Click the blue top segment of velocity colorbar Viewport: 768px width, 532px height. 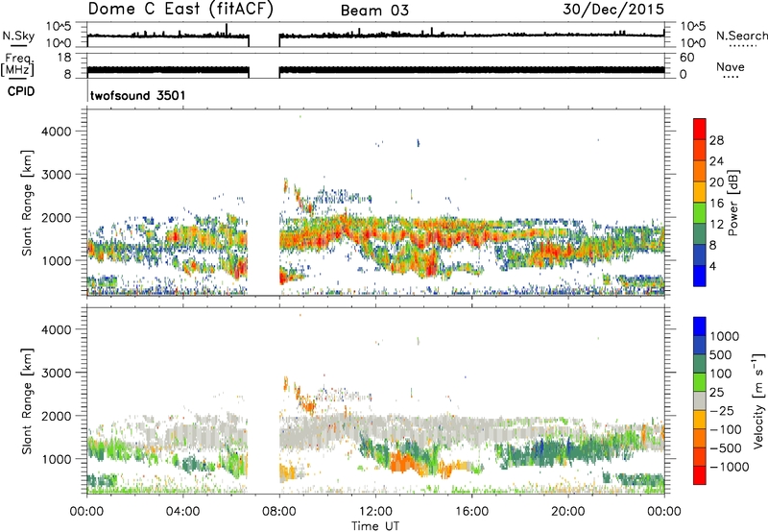[700, 326]
